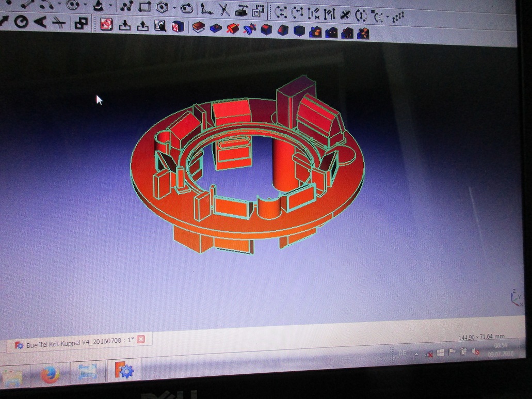Activate the sketch Fillet tool

coord(207,9)
